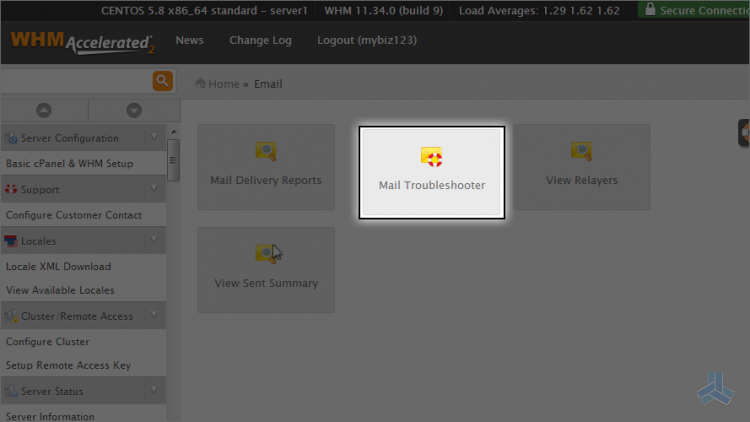The height and width of the screenshot is (422, 750).
Task: Click the CENTOS 5.8 x86_64 server text
Action: pos(204,11)
